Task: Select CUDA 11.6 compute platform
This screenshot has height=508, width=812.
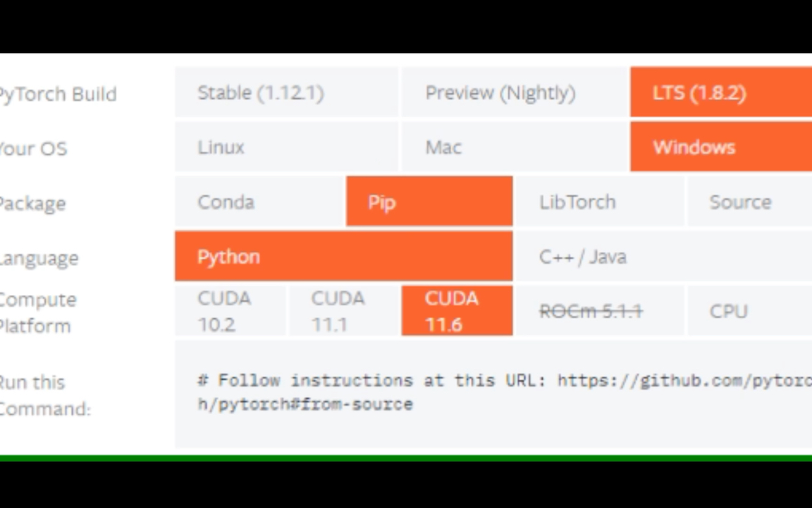Action: coord(457,311)
